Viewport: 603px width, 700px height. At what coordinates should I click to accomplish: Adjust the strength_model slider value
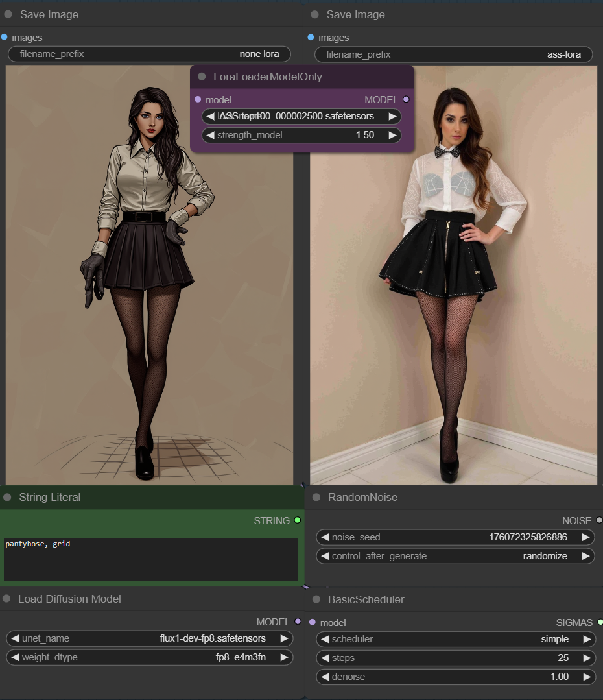point(301,135)
